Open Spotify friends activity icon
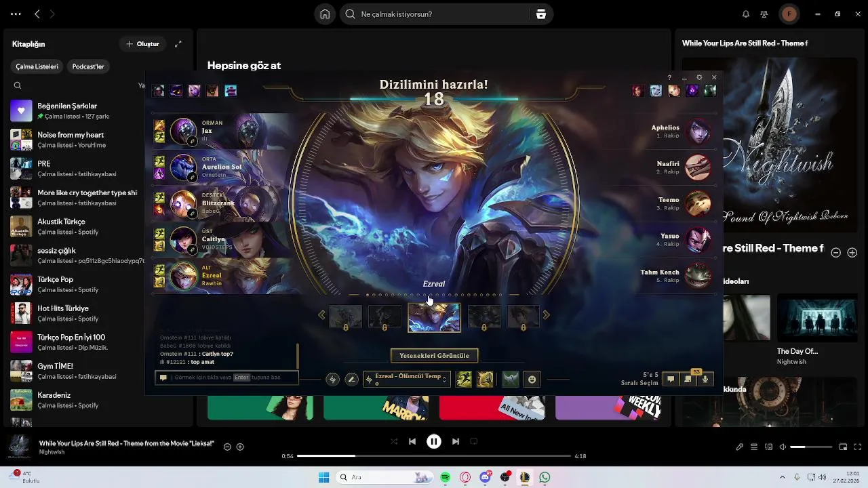This screenshot has width=868, height=488. [764, 14]
